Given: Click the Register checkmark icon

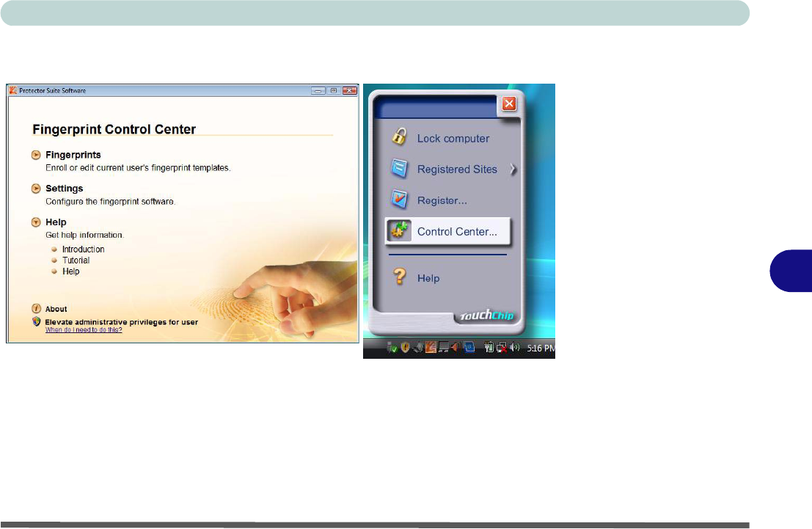Looking at the screenshot, I should [x=399, y=200].
